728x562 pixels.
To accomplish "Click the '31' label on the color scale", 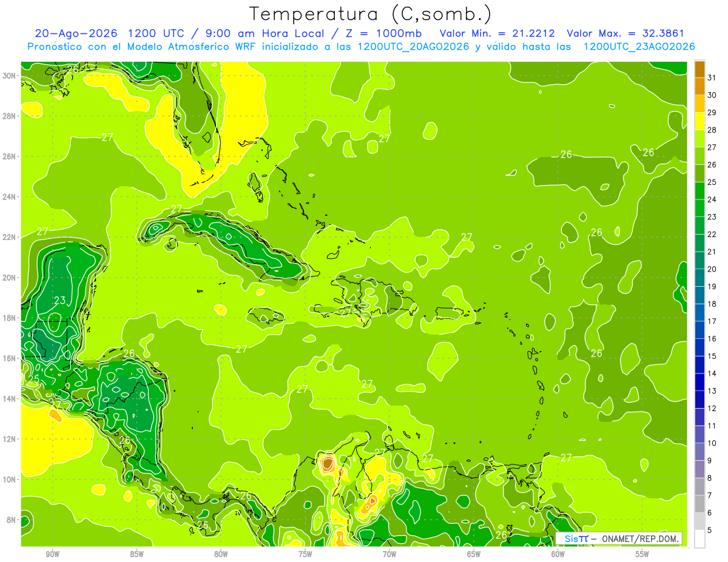I will [x=712, y=78].
